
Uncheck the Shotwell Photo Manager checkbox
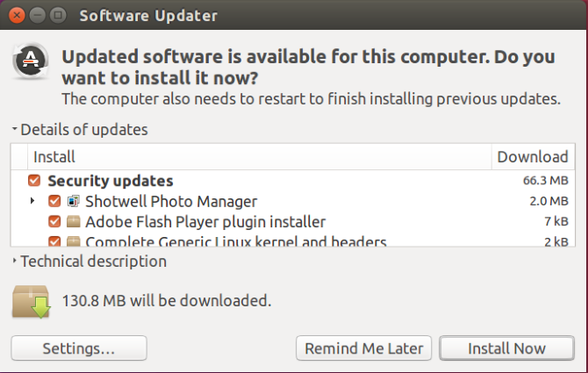tap(54, 201)
